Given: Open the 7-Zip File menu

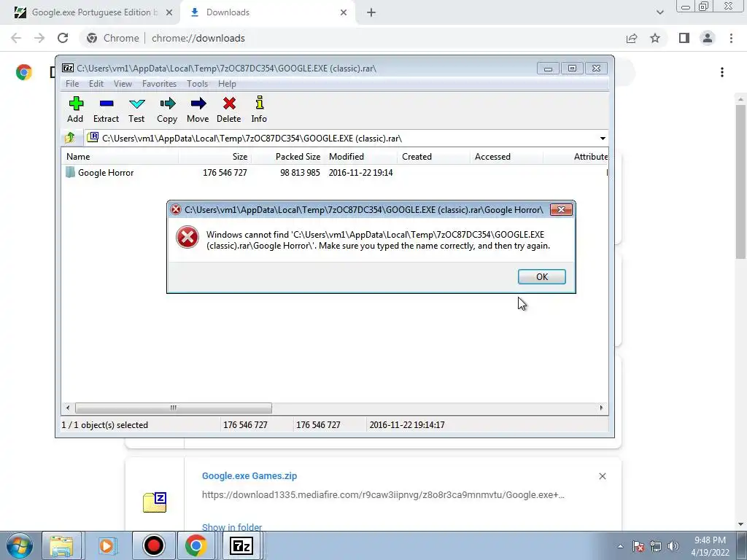Looking at the screenshot, I should (72, 84).
